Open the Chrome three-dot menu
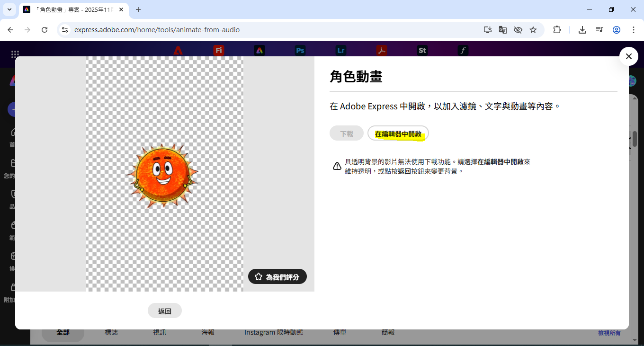 [x=634, y=30]
